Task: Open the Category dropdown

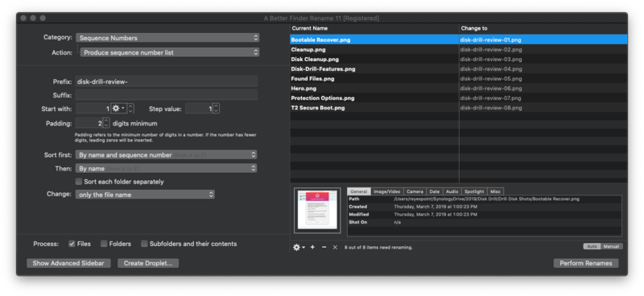Action: (x=167, y=38)
